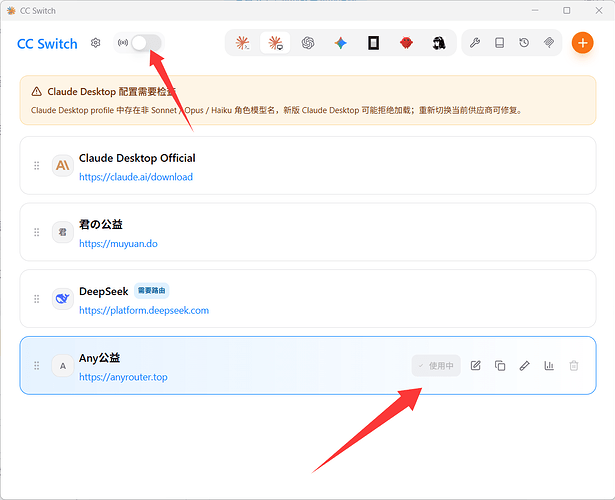Click the drag handle of the DeepSeek card
This screenshot has width=615, height=500.
(36, 299)
